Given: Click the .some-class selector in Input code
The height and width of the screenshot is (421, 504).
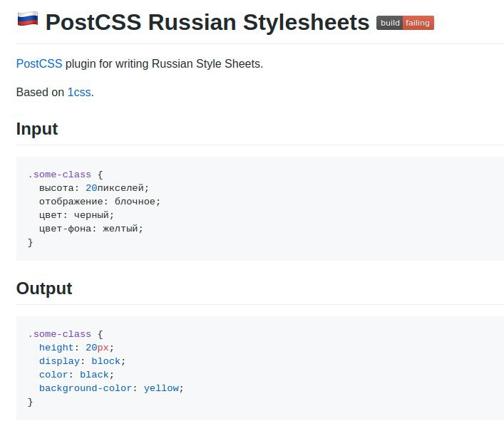Looking at the screenshot, I should (59, 175).
